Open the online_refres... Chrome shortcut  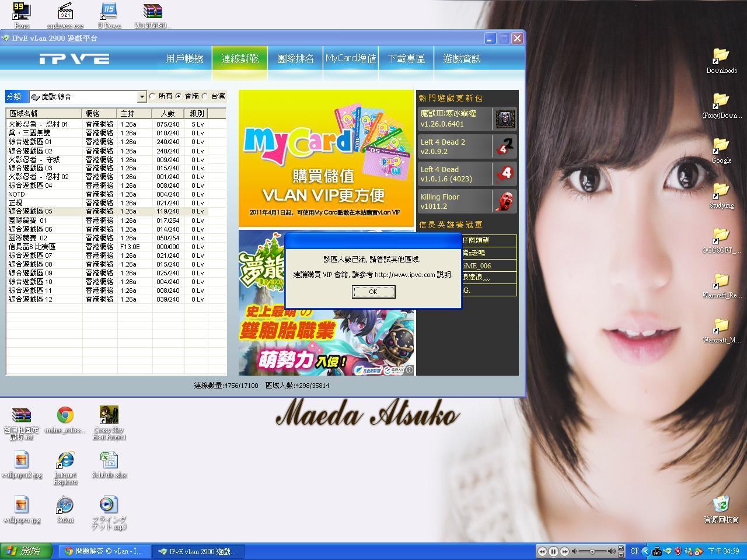point(65,421)
